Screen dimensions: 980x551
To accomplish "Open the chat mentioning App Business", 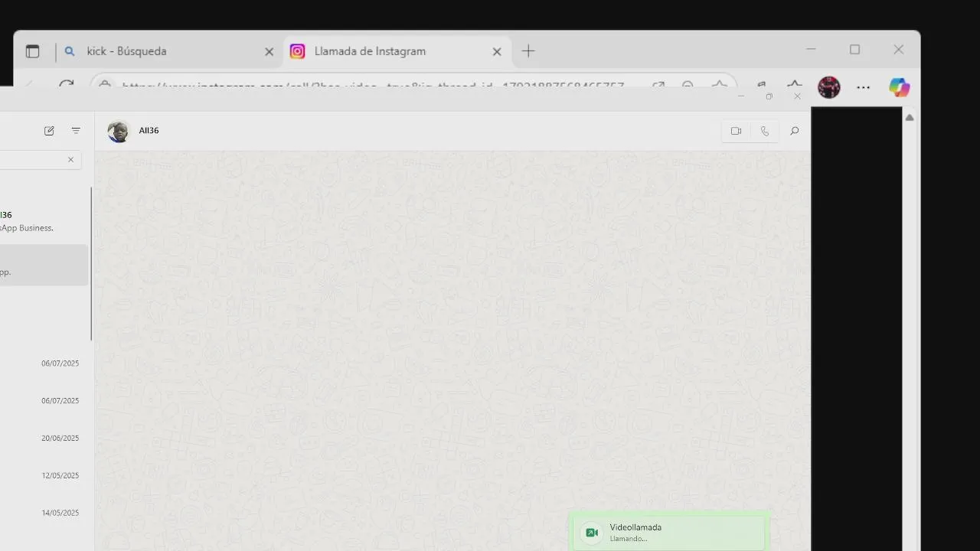I will pos(44,221).
